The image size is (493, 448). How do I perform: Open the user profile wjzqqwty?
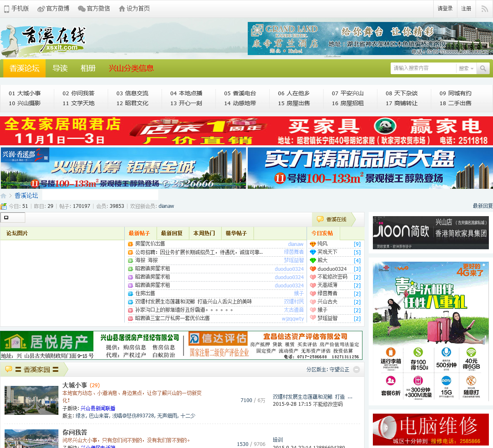click(293, 318)
